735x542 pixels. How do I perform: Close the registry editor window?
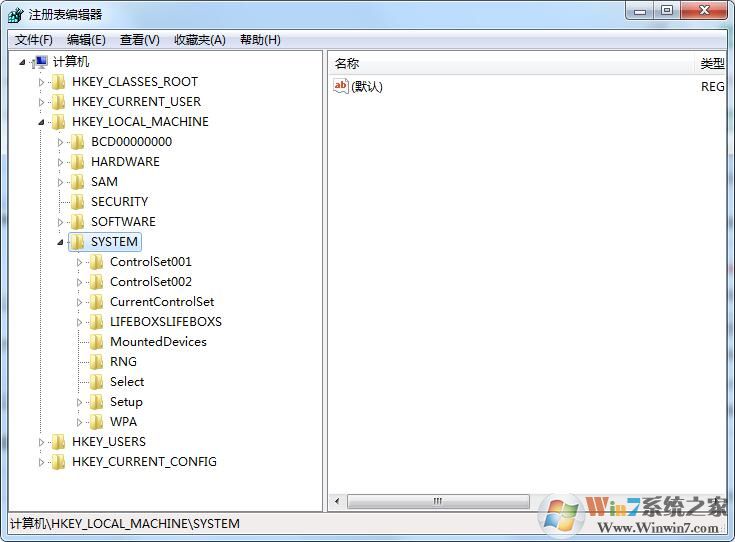coord(704,11)
